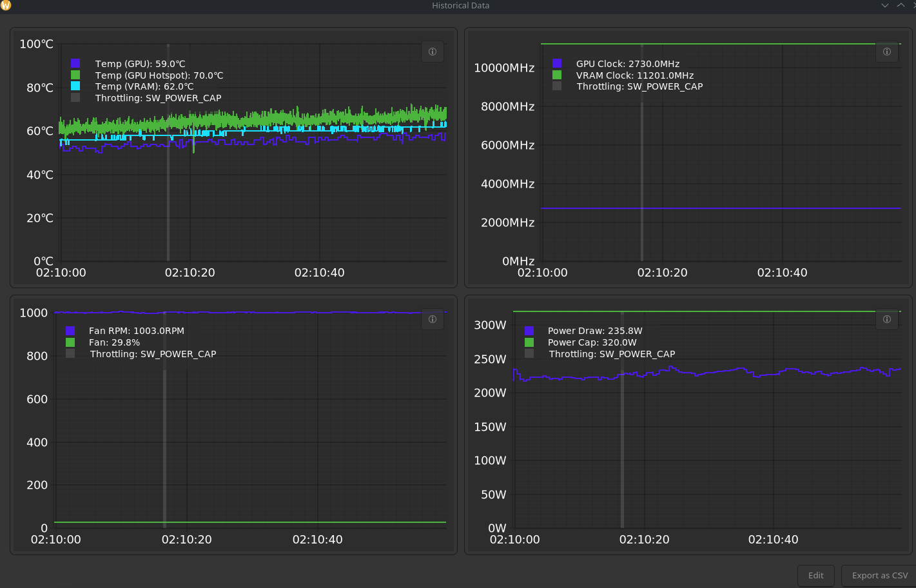
Task: Click the GPU Clock legend swatch
Action: point(557,63)
